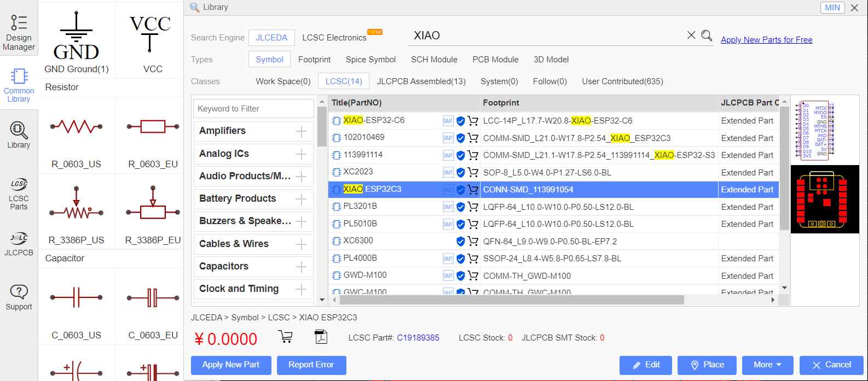Switch type to Spice Symbol

(371, 60)
